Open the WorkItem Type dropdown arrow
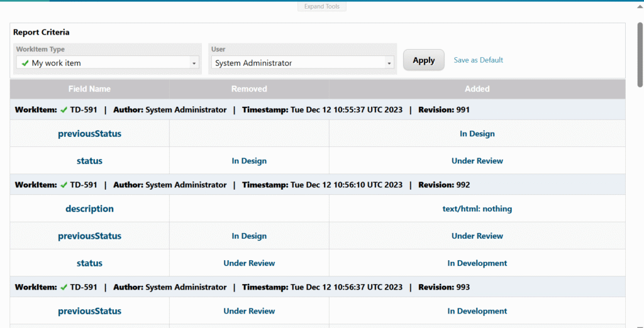Viewport: 644px width, 328px height. [x=194, y=63]
